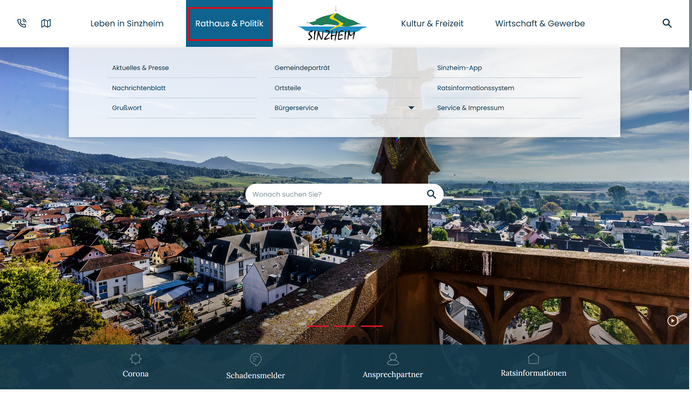The image size is (692, 394).
Task: Click the Sinzheim logo
Action: click(332, 25)
